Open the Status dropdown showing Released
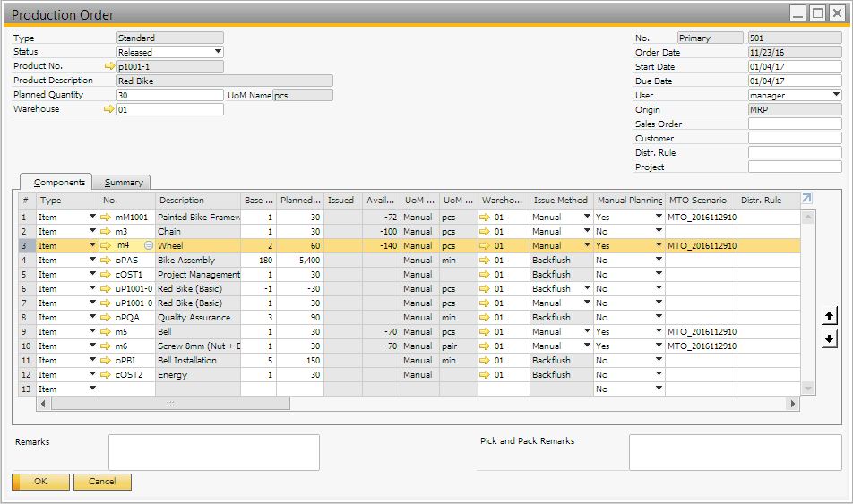 click(x=218, y=52)
